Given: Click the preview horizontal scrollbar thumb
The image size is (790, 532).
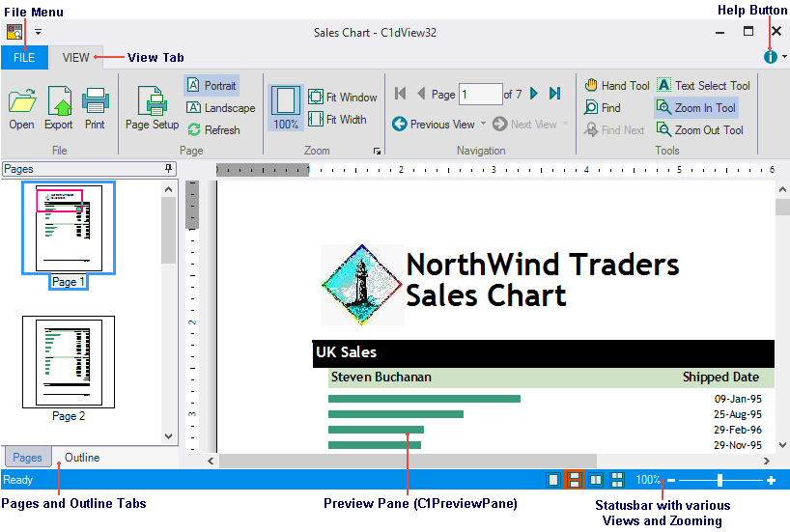Looking at the screenshot, I should [408, 461].
